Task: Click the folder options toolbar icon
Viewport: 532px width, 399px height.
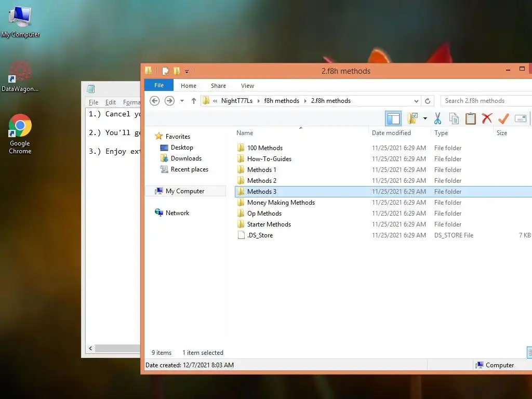Action: tap(412, 118)
